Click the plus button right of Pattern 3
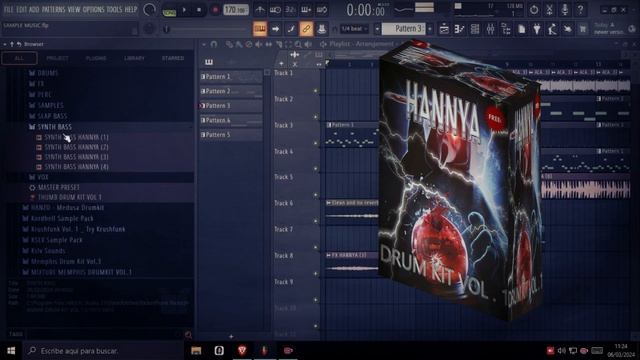 429,29
